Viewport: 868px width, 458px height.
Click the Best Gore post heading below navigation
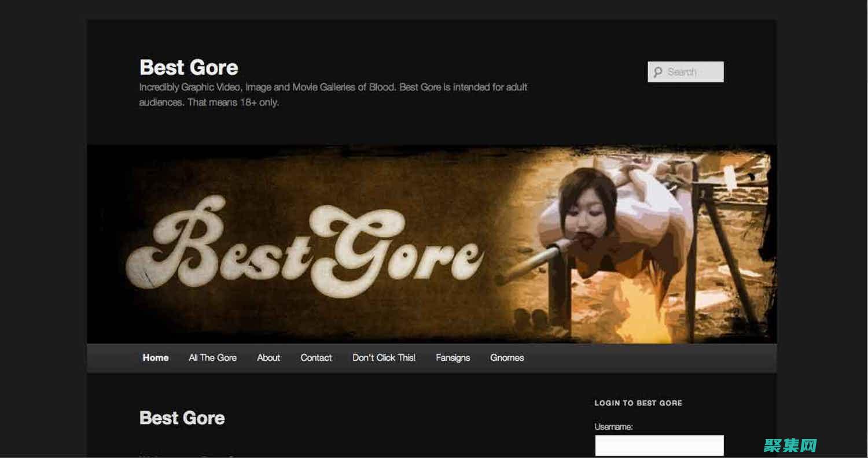(x=182, y=418)
